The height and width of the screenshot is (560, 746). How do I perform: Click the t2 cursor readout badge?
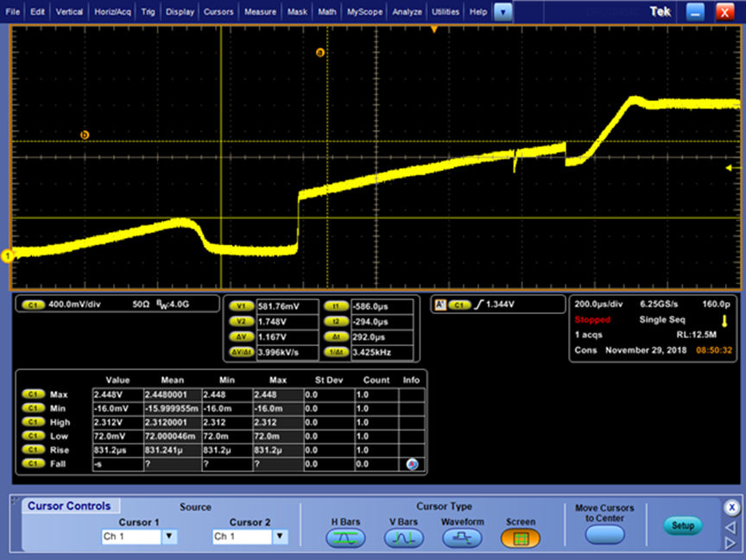(336, 321)
